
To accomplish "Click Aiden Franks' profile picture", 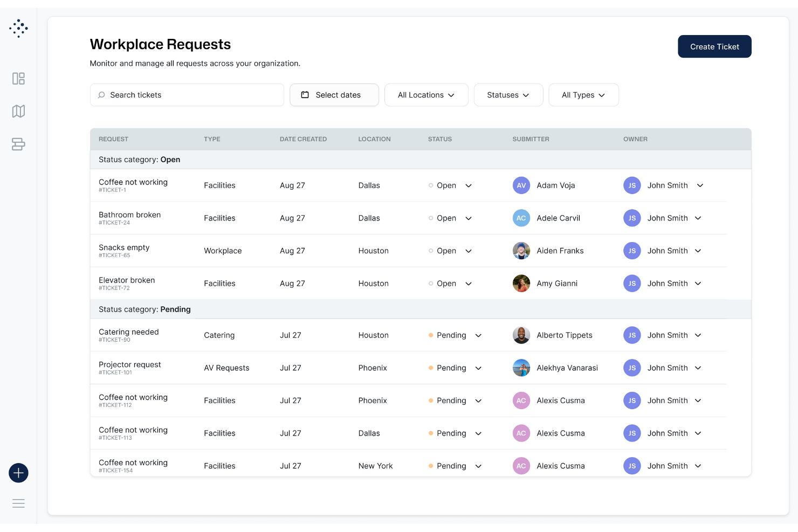I will tap(521, 251).
